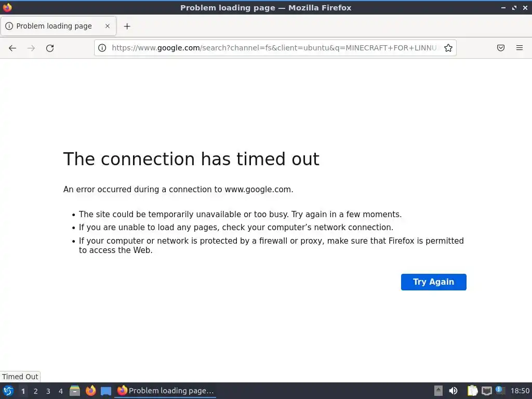Click the google.com URL address field

tap(274, 48)
